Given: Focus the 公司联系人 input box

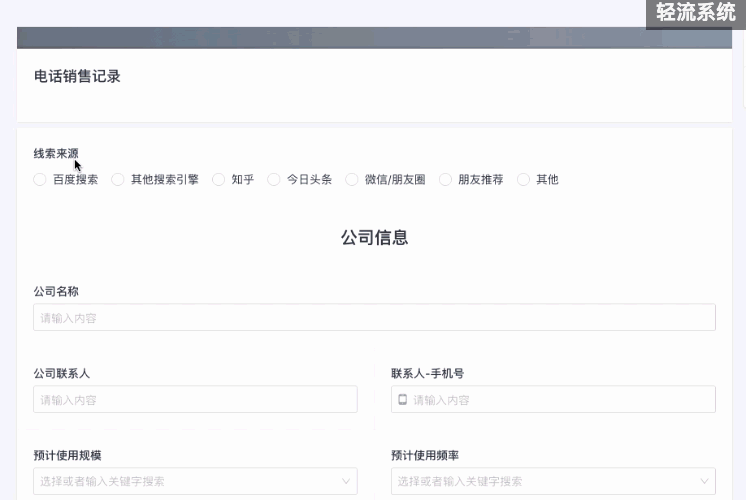Looking at the screenshot, I should (x=195, y=400).
